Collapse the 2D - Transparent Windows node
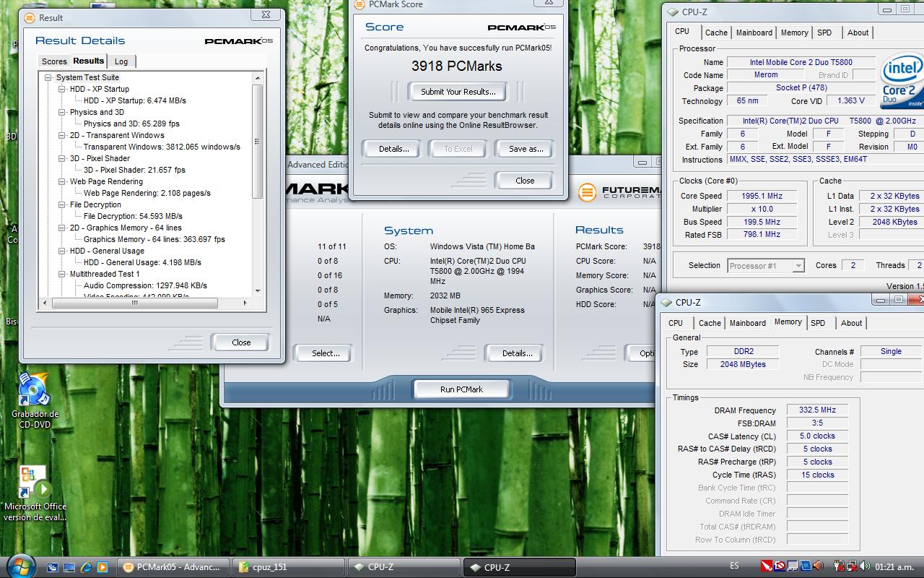The height and width of the screenshot is (578, 924). pyautogui.click(x=62, y=135)
